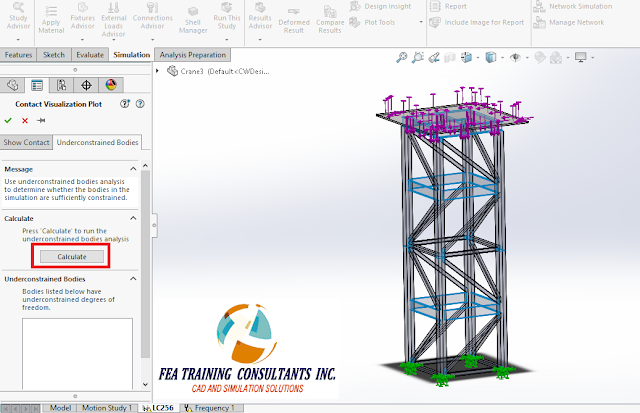This screenshot has width=640, height=413.
Task: Expand the Plot Tools dropdown arrow
Action: pos(421,22)
